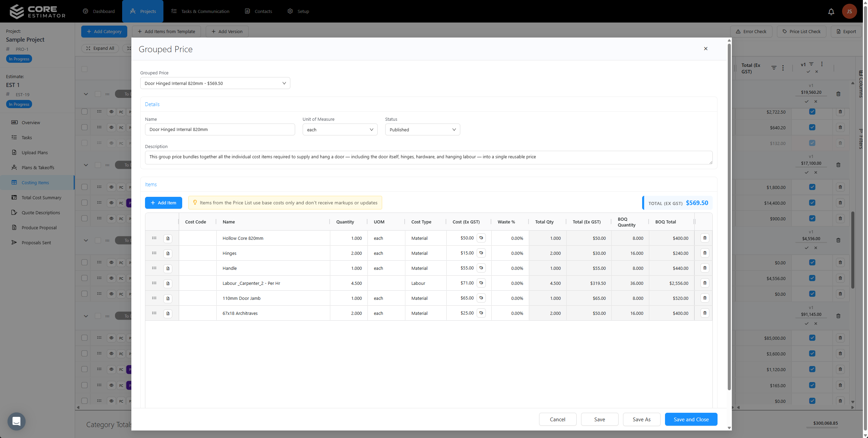Click the notifications bell
868x438 pixels.
(x=831, y=11)
